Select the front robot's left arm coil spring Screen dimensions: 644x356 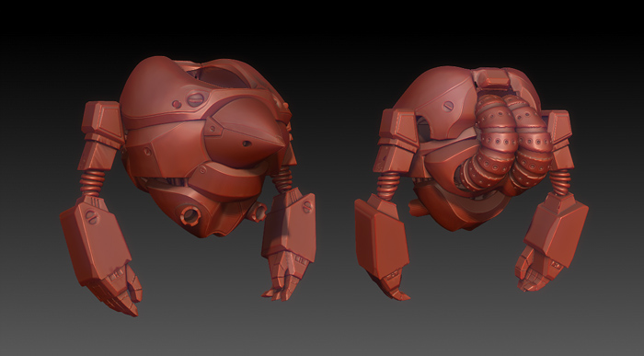coord(92,182)
